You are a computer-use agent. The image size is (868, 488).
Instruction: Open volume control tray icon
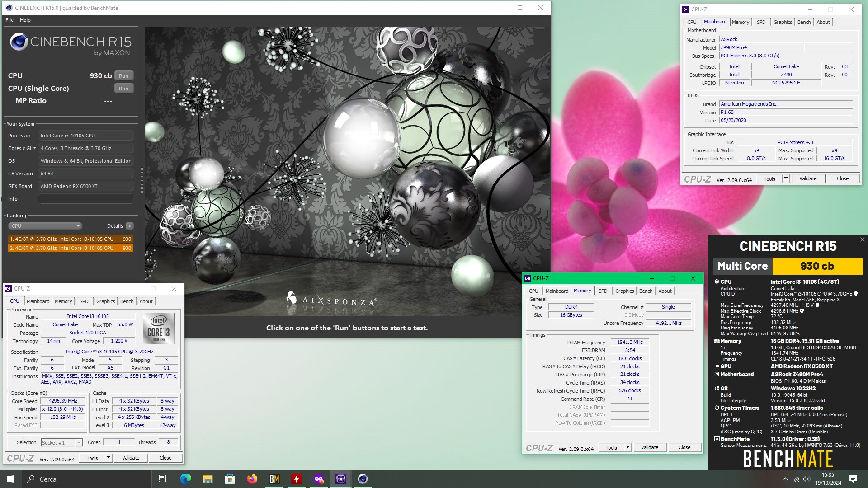(807, 479)
